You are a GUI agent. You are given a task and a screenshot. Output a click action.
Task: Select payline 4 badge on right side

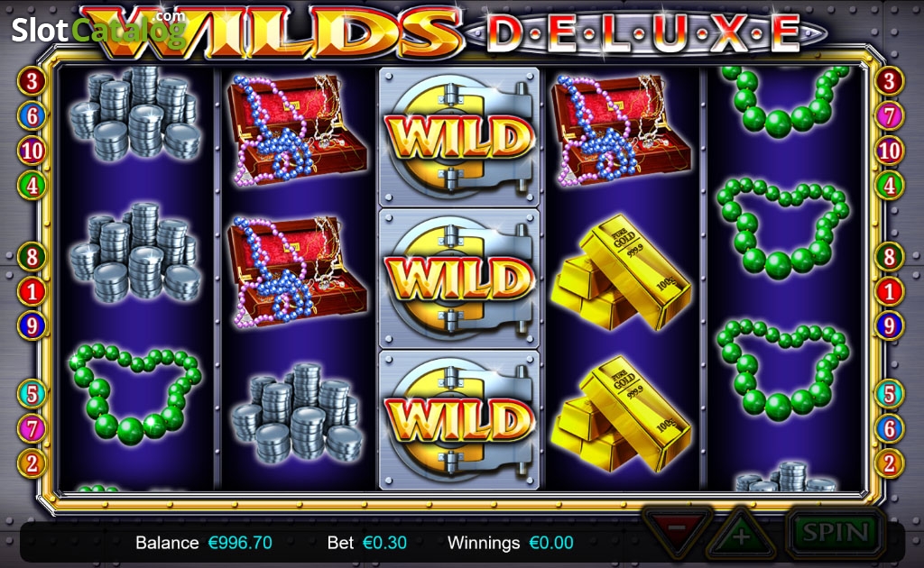click(889, 186)
